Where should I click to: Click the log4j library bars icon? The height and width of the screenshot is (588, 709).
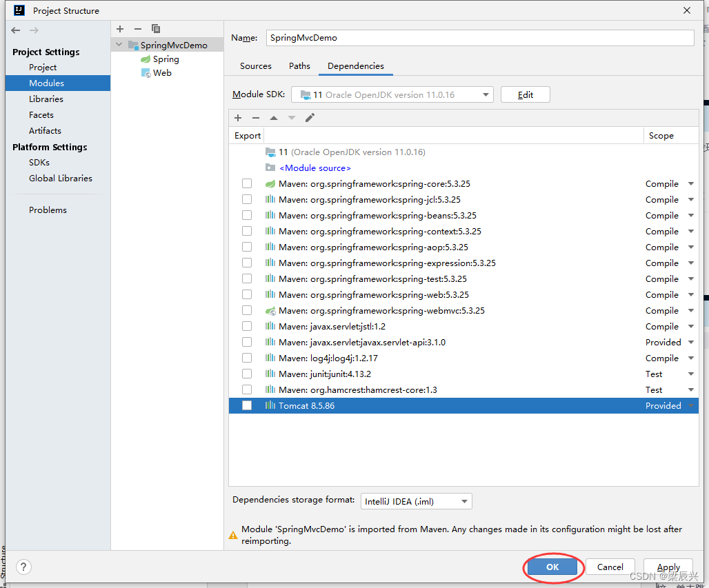(x=270, y=358)
